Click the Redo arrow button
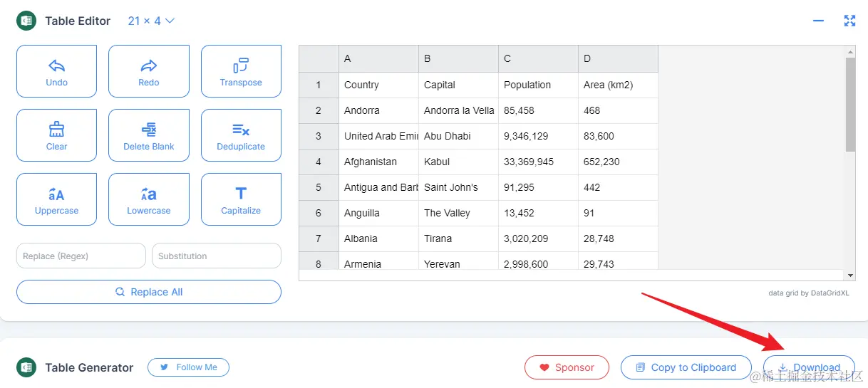The image size is (868, 388). pos(149,71)
